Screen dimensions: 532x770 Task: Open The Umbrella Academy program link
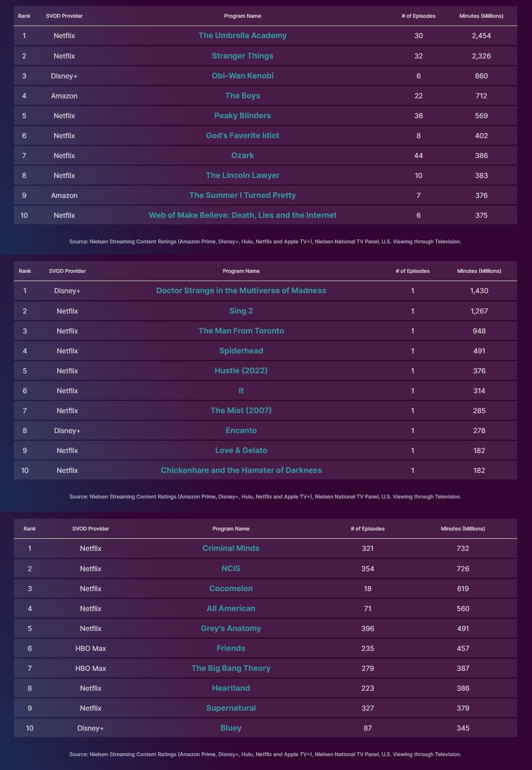(x=242, y=36)
